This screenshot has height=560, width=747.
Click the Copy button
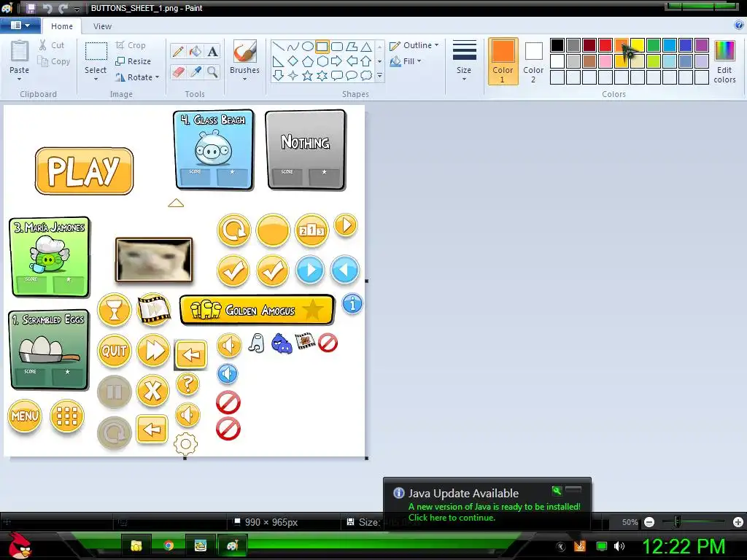[x=54, y=61]
